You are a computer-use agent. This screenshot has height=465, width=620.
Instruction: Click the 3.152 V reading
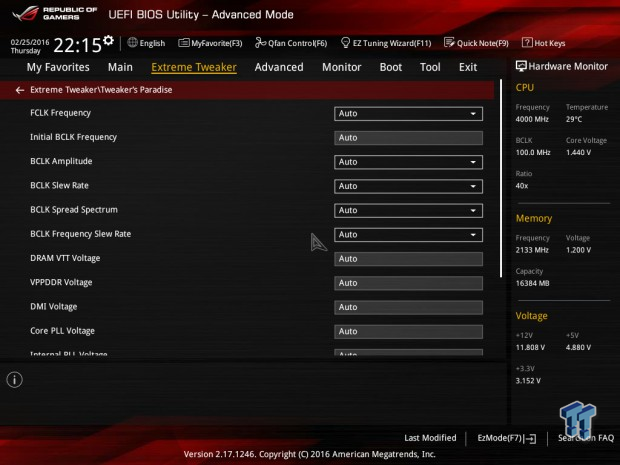click(x=528, y=381)
